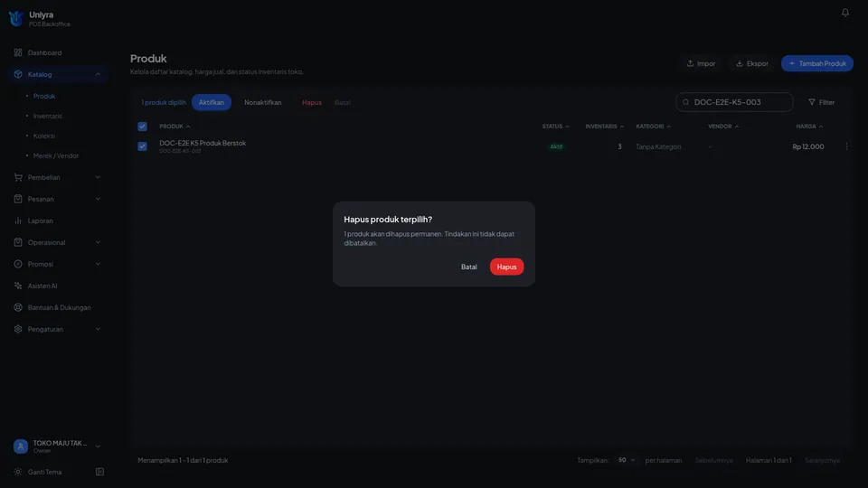
Task: Uncheck DOC-E2E K5 Produk Berstok checkbox
Action: tap(142, 146)
